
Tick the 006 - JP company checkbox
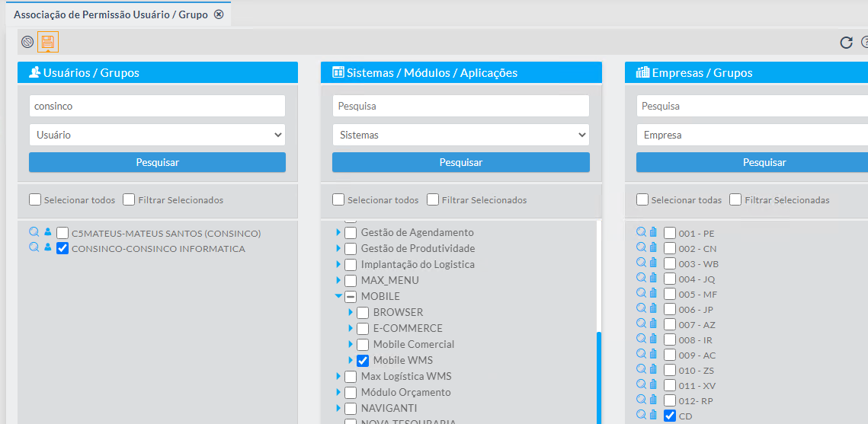[670, 309]
